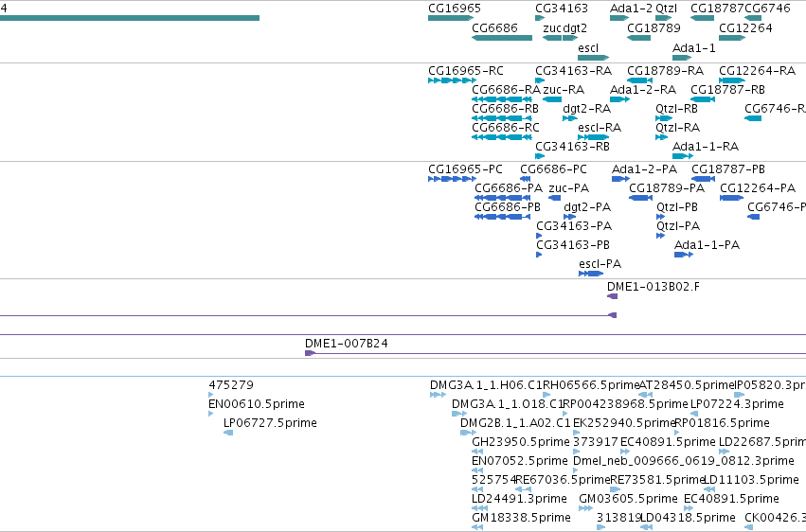This screenshot has width=806, height=532.
Task: Click the CG16965 gene label
Action: (x=455, y=9)
